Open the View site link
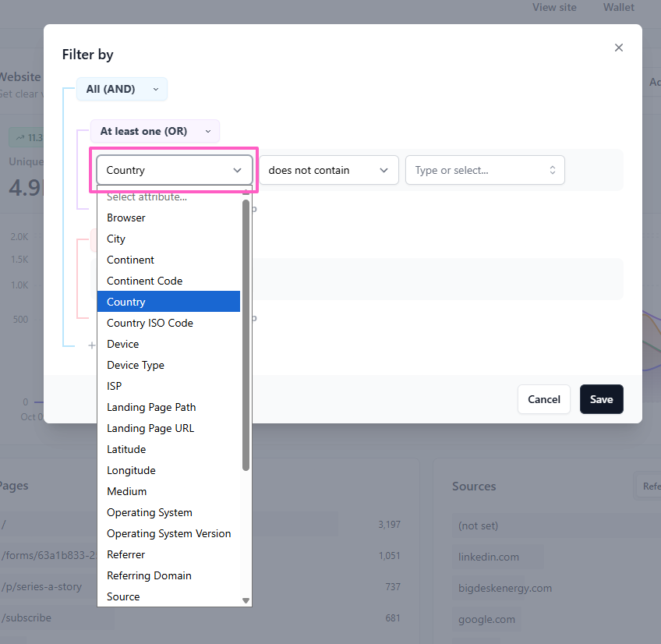Image resolution: width=661 pixels, height=644 pixels. [x=554, y=7]
